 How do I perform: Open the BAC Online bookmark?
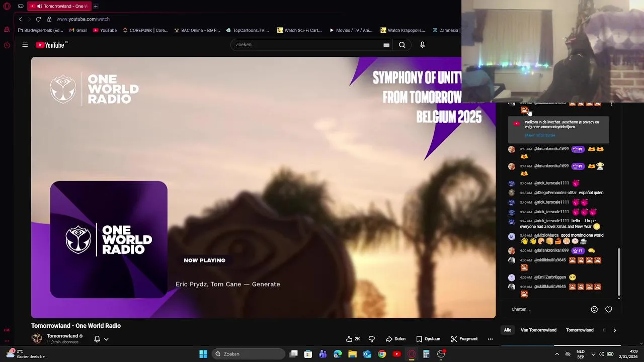(x=197, y=30)
